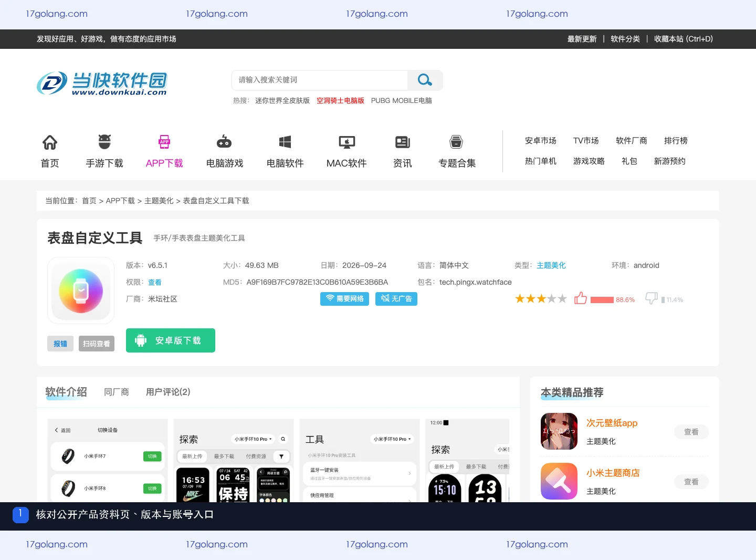This screenshot has width=756, height=560.
Task: Open the 安卓市场 link
Action: point(541,141)
